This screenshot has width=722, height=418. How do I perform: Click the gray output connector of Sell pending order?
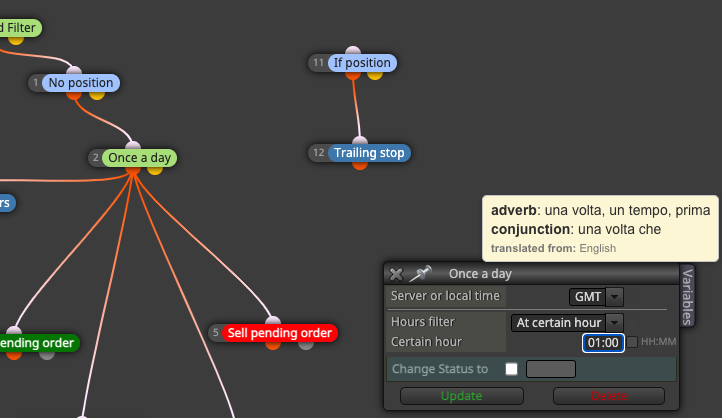coord(306,345)
